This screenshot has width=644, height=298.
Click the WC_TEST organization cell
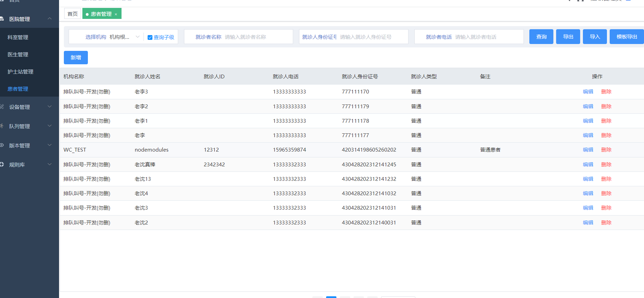(x=75, y=150)
